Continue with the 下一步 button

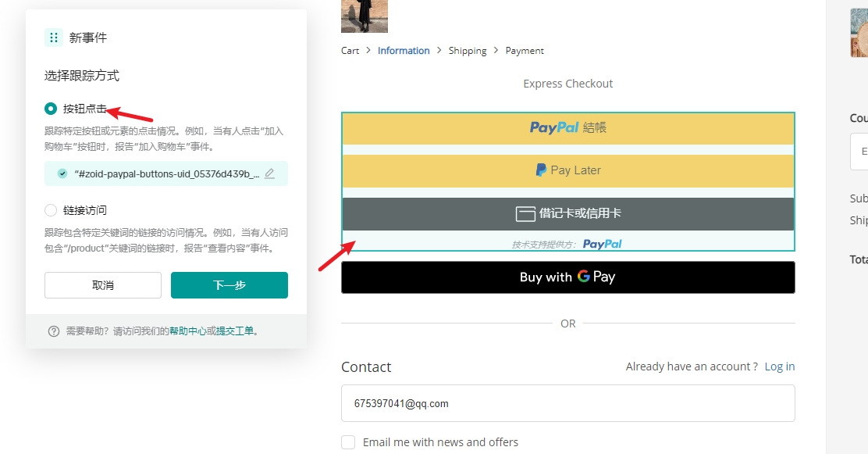229,285
